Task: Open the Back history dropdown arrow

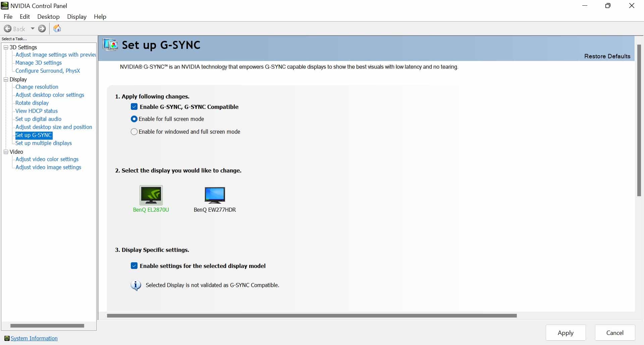Action: tap(33, 28)
